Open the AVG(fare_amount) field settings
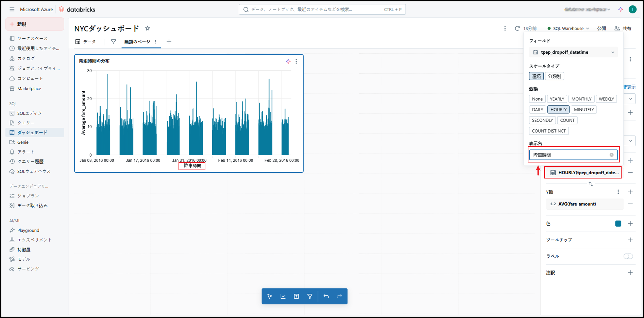644x318 pixels. pyautogui.click(x=584, y=204)
